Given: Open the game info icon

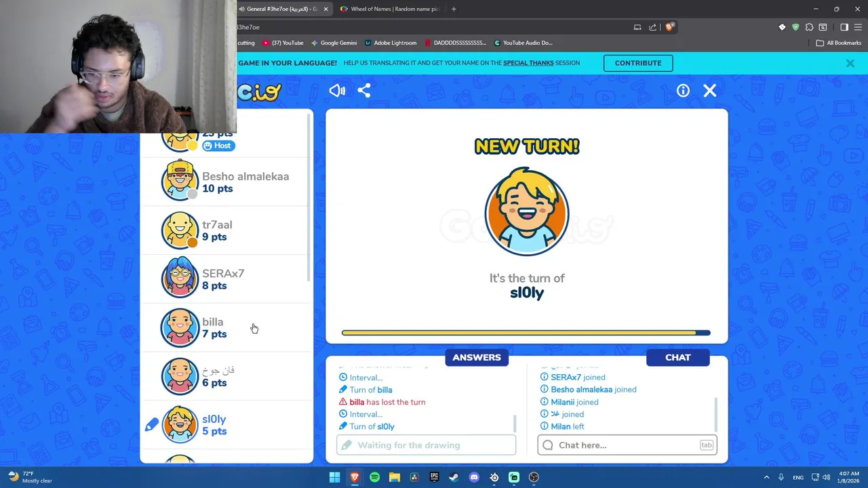Looking at the screenshot, I should [x=683, y=90].
